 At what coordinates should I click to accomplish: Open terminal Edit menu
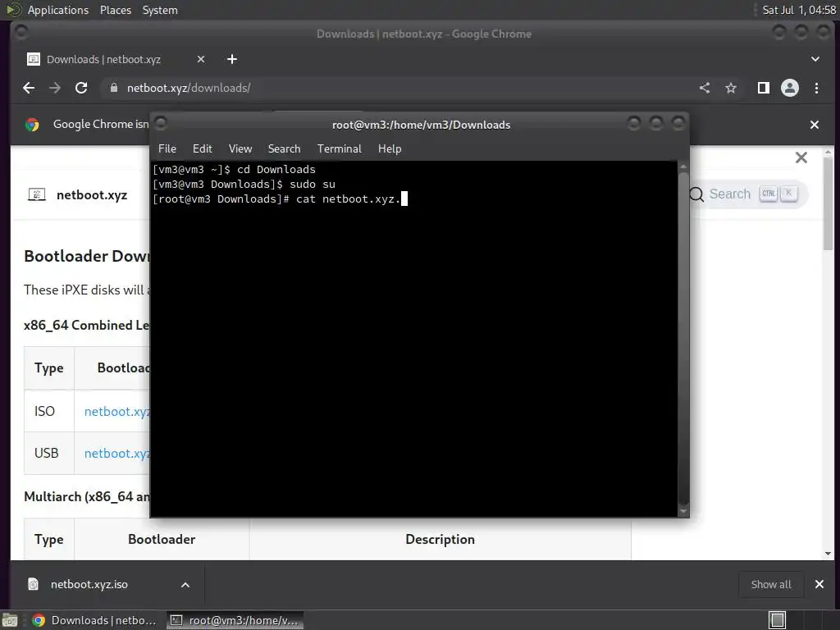click(203, 149)
